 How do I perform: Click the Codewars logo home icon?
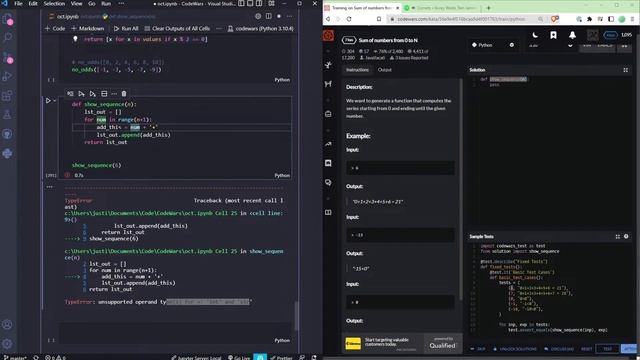pos(328,36)
